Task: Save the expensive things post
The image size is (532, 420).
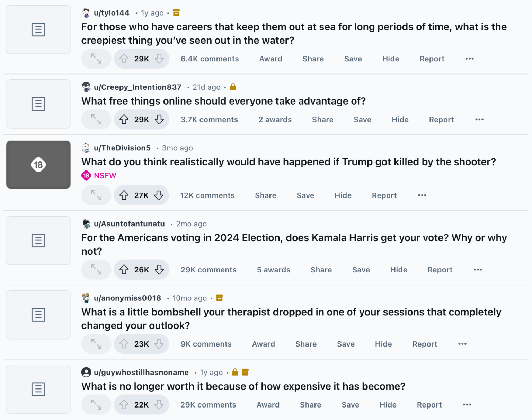Action: (x=350, y=404)
